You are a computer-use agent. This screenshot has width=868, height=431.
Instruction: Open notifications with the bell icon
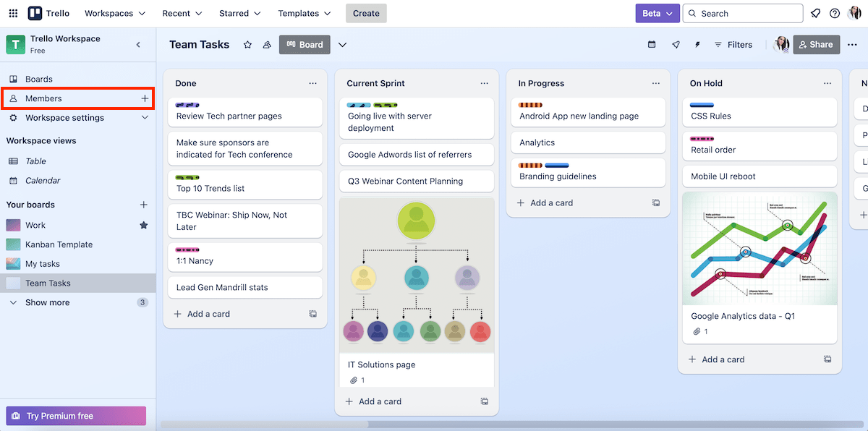click(815, 12)
